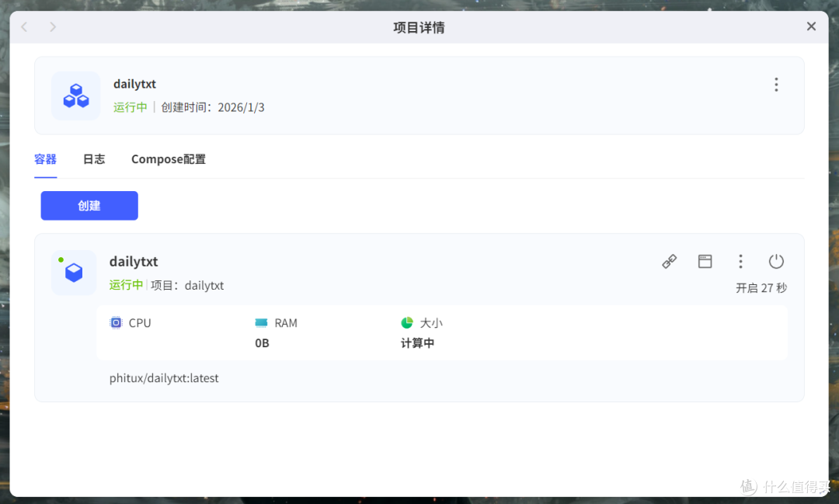Switch to the 容器 tab
This screenshot has width=839, height=504.
[x=46, y=159]
